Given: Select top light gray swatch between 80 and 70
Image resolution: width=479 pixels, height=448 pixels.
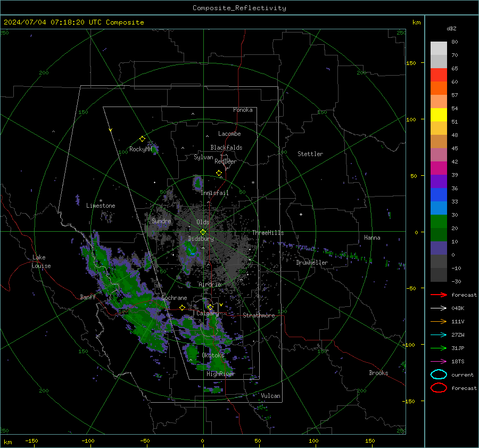Looking at the screenshot, I should pyautogui.click(x=439, y=48).
